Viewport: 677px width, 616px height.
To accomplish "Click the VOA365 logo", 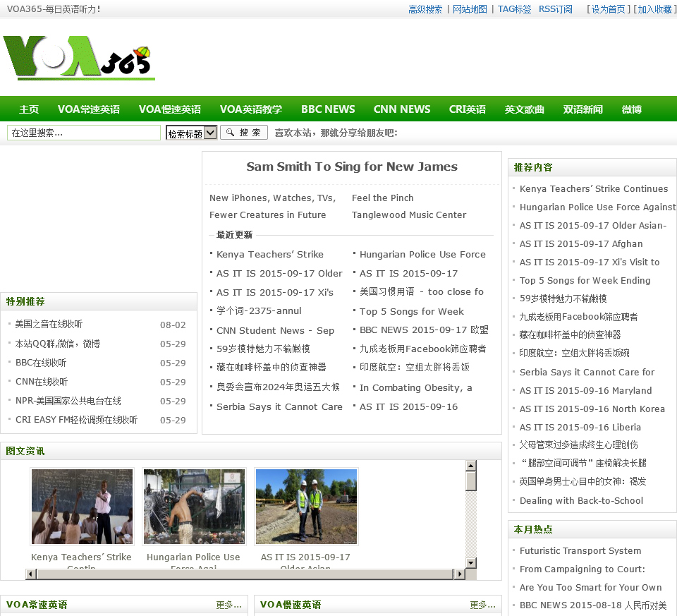I will click(x=78, y=58).
